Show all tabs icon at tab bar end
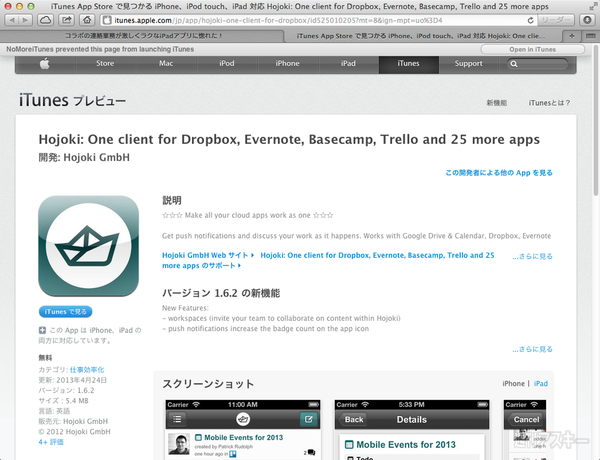600x460 pixels. click(590, 36)
